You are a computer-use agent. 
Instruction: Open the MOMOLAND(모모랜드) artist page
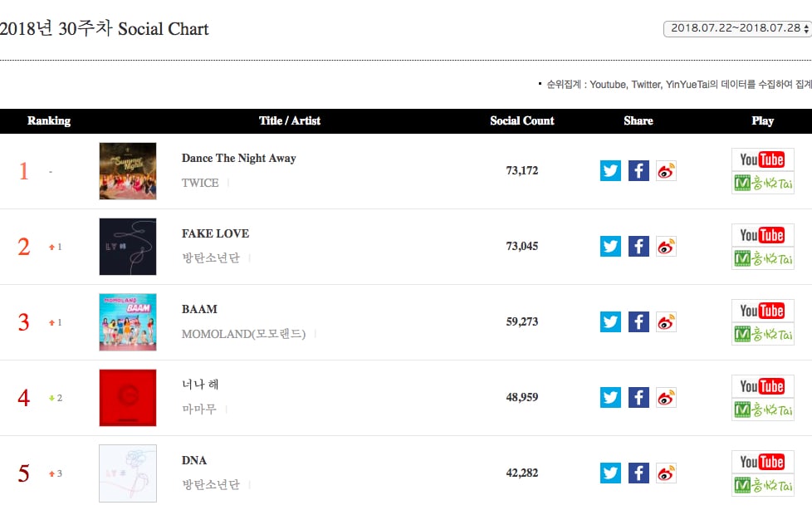(x=243, y=334)
